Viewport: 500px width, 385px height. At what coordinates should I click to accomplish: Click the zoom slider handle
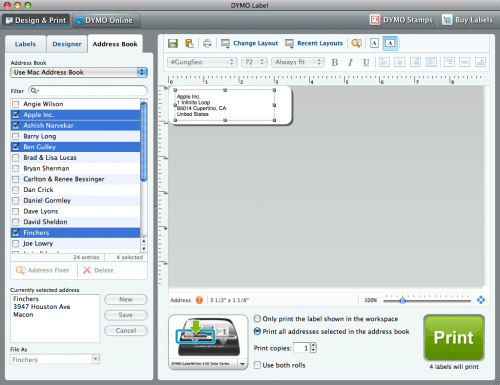tap(403, 300)
